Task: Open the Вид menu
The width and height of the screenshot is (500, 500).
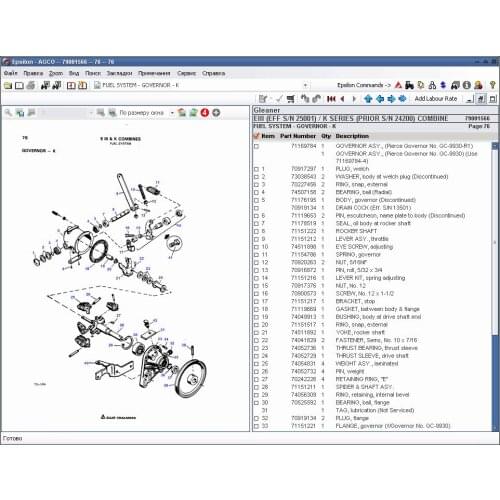Action: pos(74,73)
